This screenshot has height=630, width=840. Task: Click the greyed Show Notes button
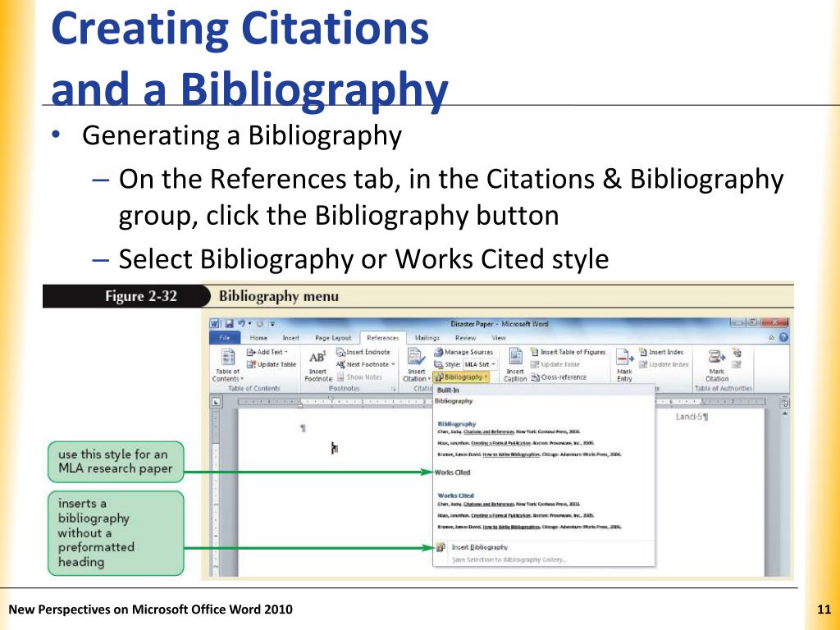click(359, 377)
